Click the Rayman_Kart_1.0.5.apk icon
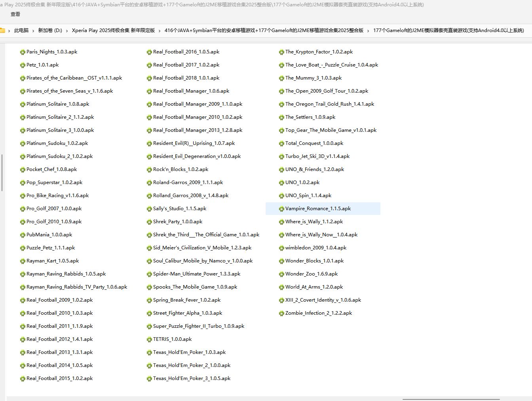The width and height of the screenshot is (532, 401). (23, 261)
